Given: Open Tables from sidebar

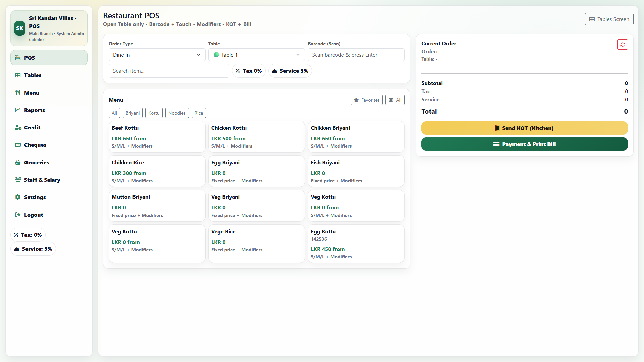Looking at the screenshot, I should point(33,75).
